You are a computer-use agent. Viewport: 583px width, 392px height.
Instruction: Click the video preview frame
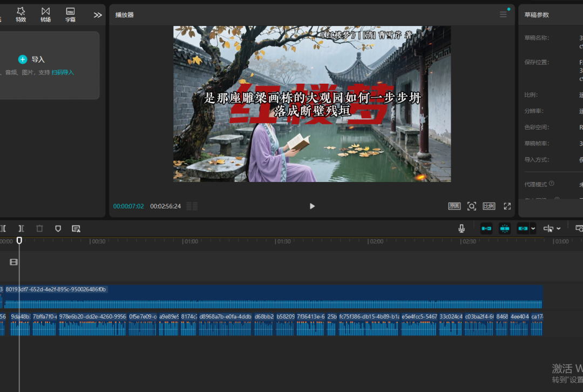tap(312, 104)
